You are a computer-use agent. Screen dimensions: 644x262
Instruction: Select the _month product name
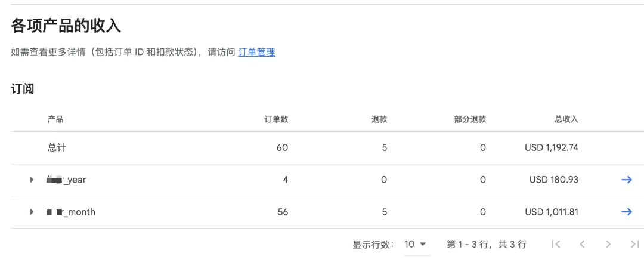(x=71, y=212)
